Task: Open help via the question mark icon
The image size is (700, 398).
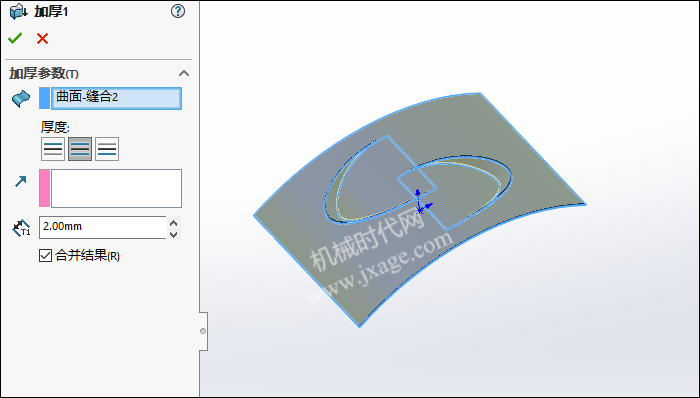Action: (178, 11)
